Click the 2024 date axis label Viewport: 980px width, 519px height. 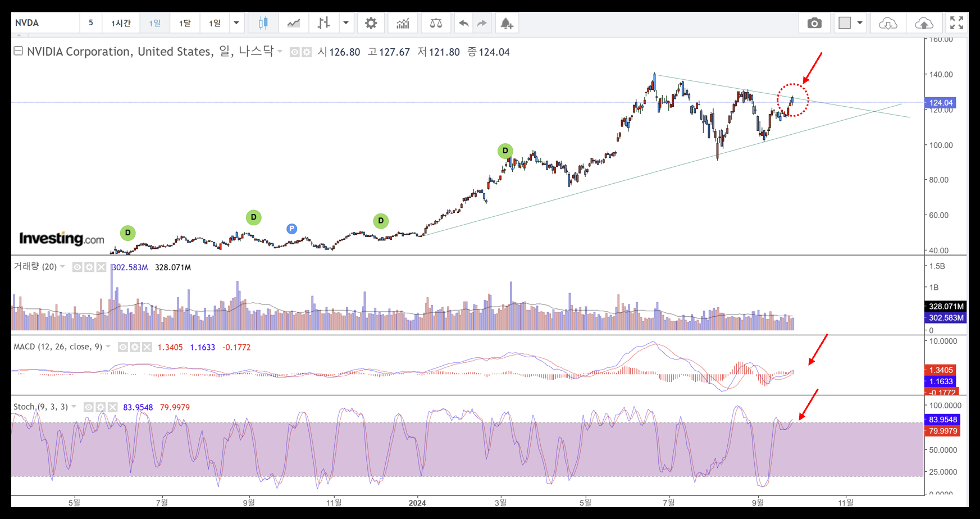(x=417, y=503)
